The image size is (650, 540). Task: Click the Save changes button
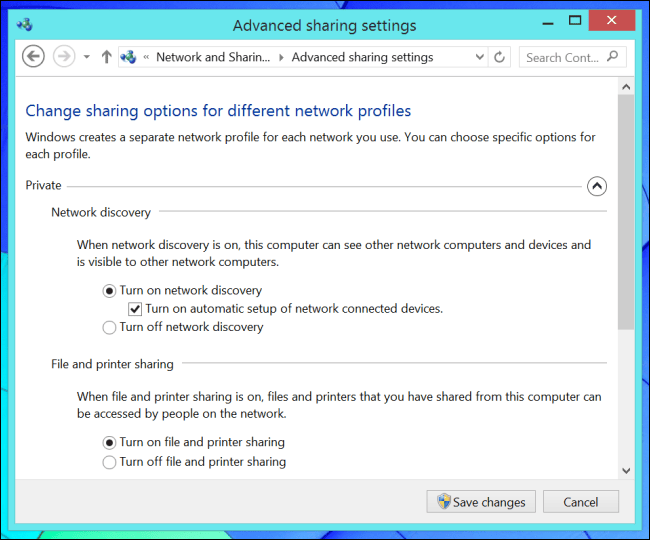(482, 502)
